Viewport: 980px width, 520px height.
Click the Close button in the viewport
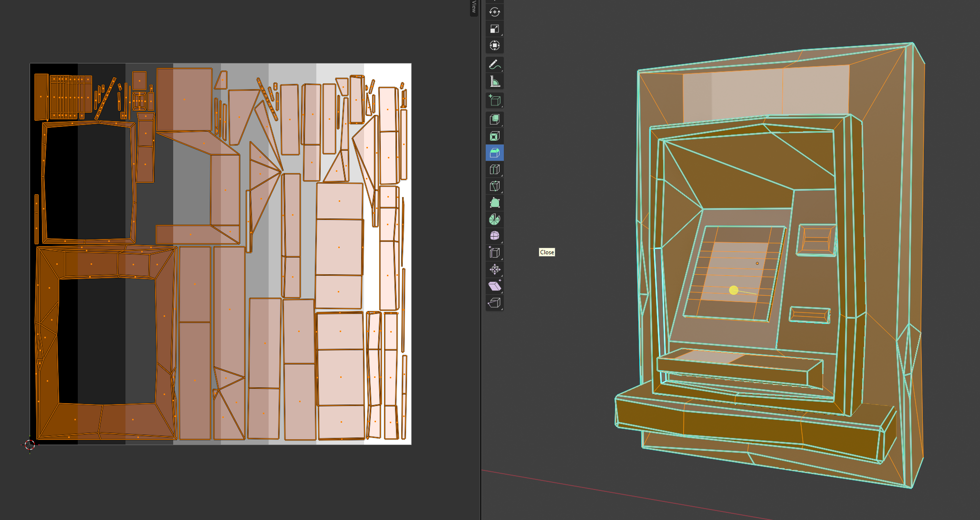point(547,252)
